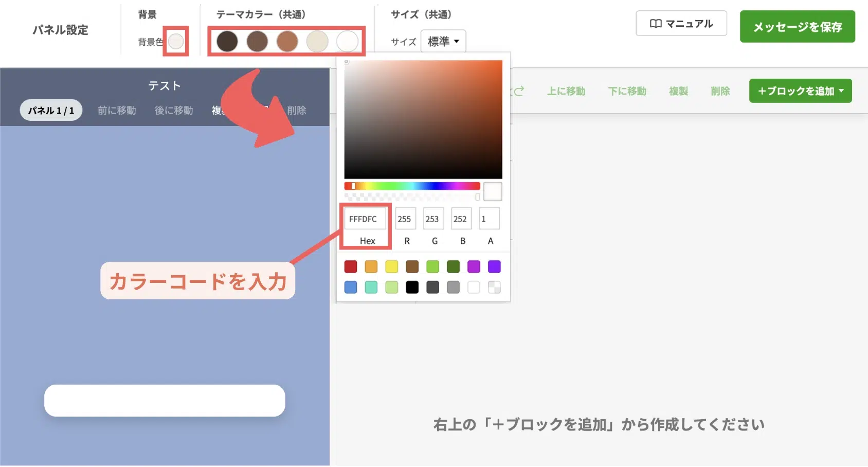Click the Hex color code input field
The height and width of the screenshot is (467, 868).
tap(365, 219)
